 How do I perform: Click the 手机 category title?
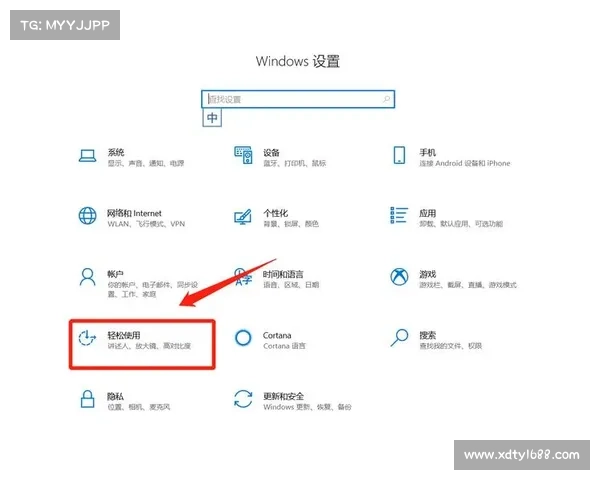[427, 152]
